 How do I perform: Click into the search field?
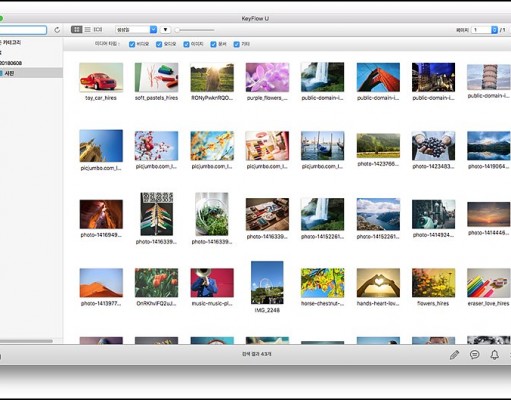coord(23,30)
